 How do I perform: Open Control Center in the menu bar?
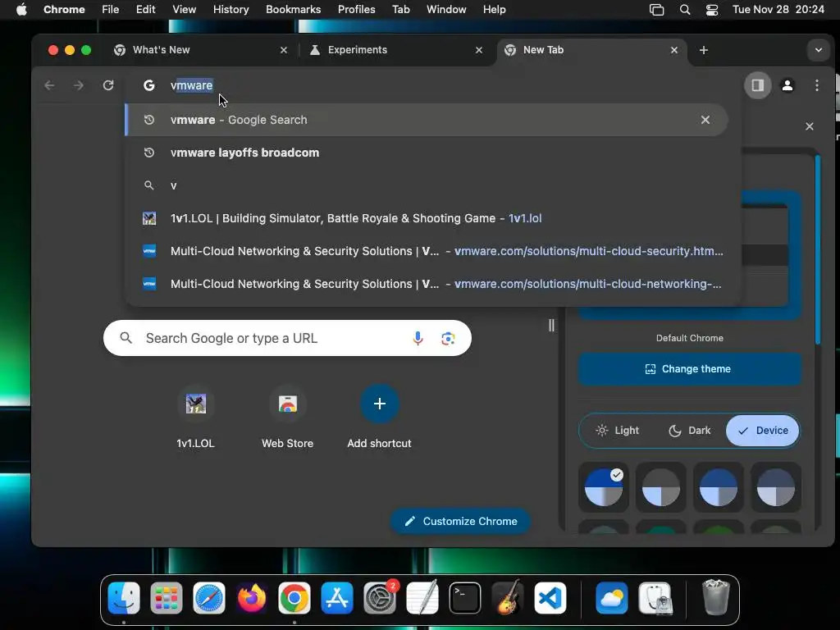pos(711,10)
